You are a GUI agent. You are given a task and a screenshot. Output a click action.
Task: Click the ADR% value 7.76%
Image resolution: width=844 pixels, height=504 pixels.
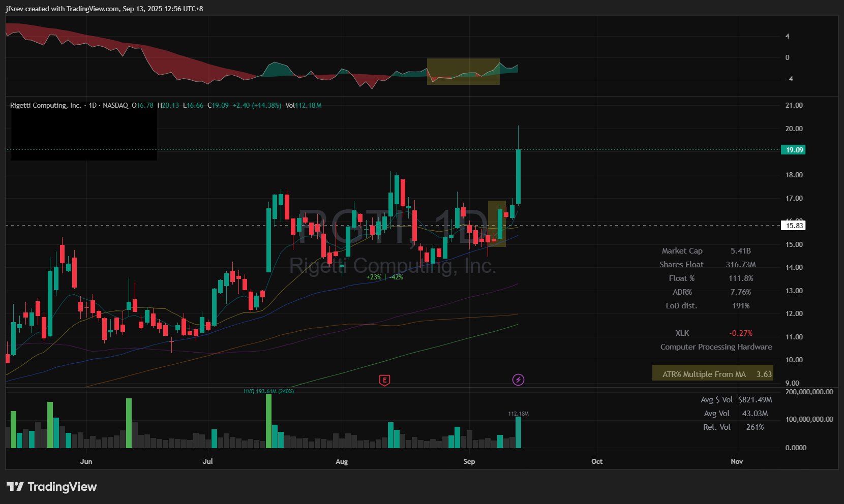(x=741, y=292)
